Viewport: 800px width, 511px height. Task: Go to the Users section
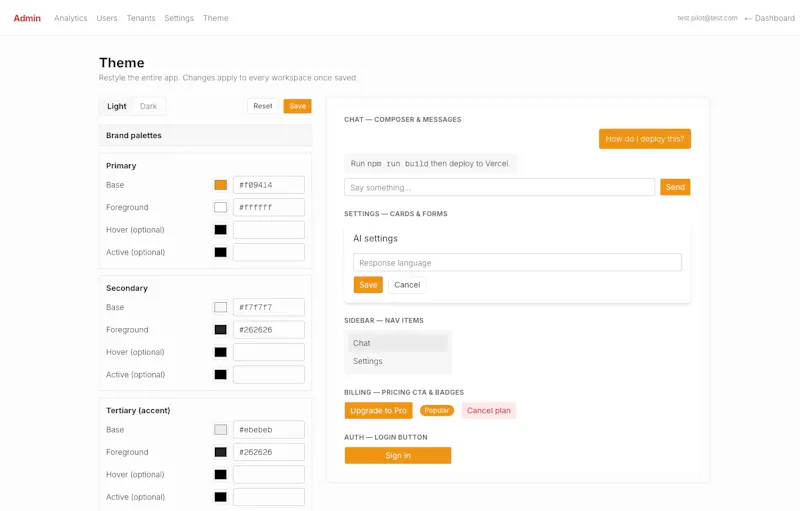coord(107,18)
